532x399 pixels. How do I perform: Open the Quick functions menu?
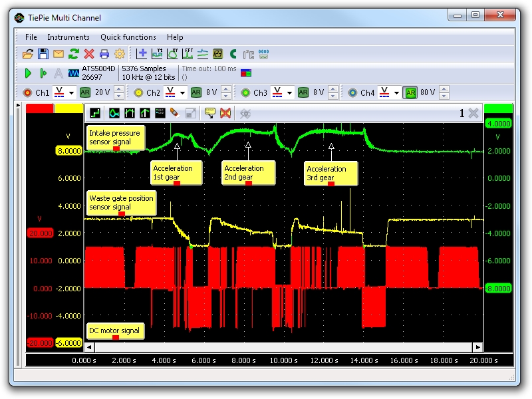click(x=128, y=37)
